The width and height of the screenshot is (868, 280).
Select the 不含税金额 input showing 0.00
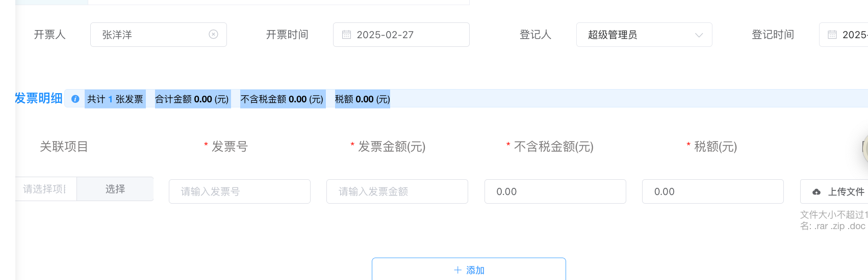coord(555,191)
